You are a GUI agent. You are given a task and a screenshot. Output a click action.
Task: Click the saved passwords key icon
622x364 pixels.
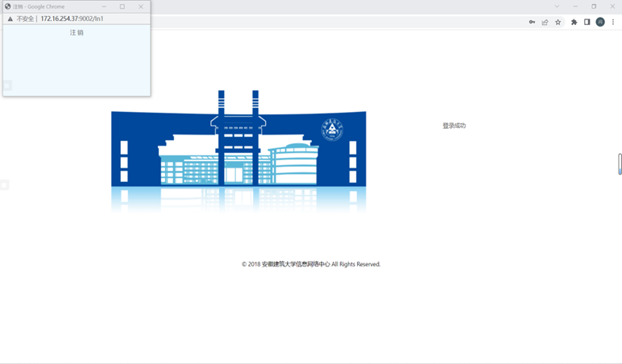click(532, 23)
